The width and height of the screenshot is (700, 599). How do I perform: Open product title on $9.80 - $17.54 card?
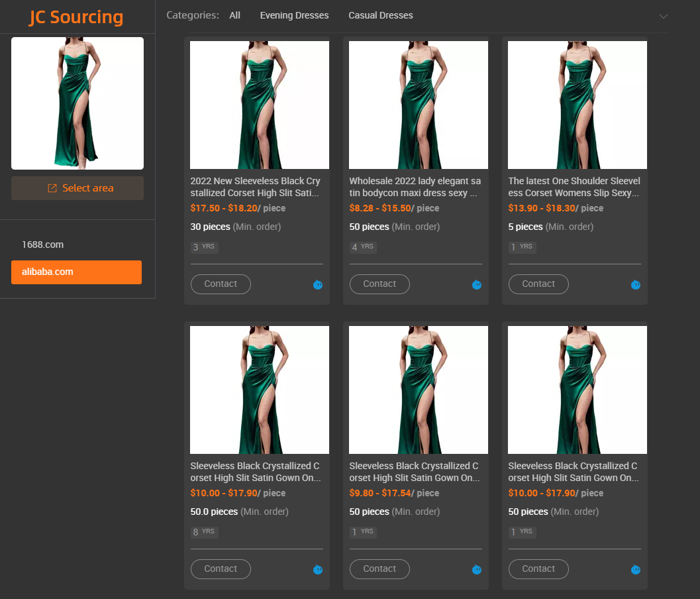[415, 472]
